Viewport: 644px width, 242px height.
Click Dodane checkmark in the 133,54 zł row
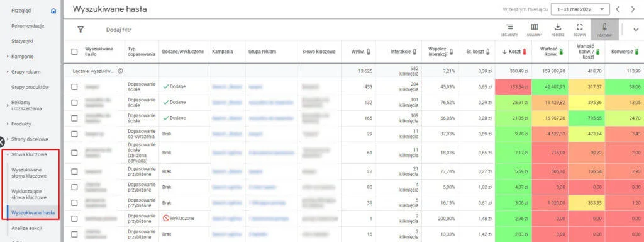(165, 87)
